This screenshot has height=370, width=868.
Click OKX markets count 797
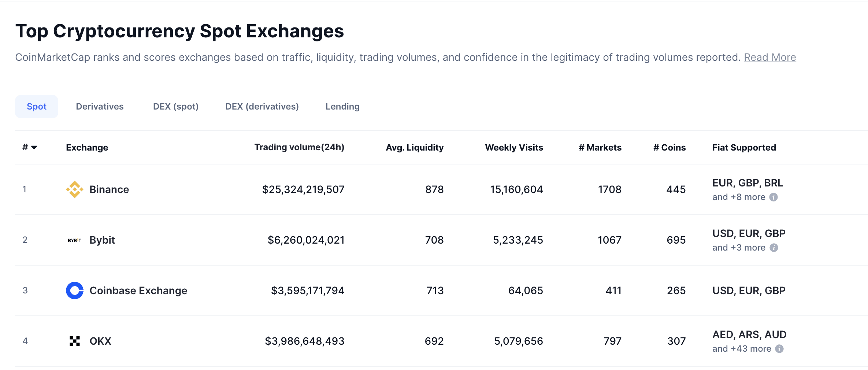[x=612, y=341]
